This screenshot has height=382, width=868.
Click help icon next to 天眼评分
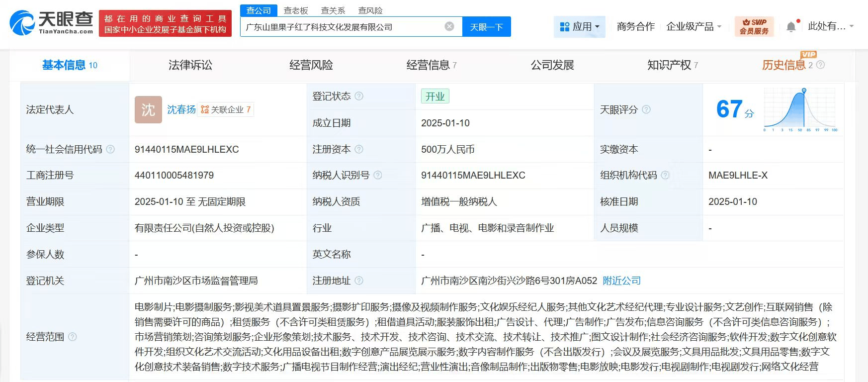[646, 109]
